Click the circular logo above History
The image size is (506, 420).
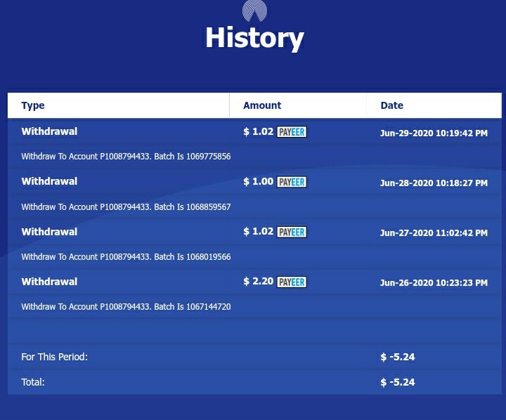coord(254,11)
